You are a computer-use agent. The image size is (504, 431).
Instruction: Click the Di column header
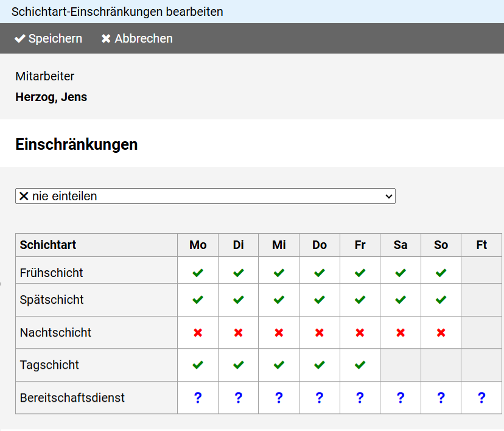point(238,245)
